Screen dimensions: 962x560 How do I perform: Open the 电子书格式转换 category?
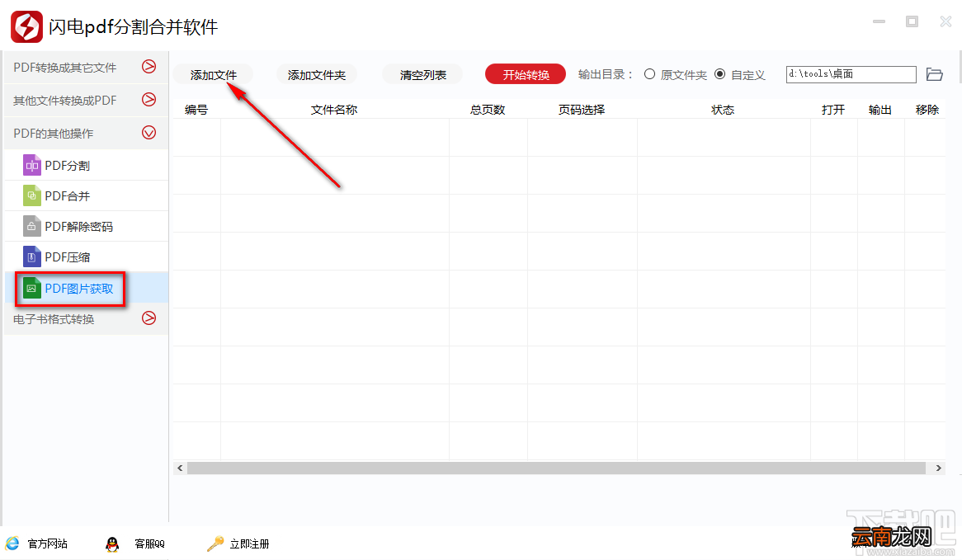coord(86,319)
